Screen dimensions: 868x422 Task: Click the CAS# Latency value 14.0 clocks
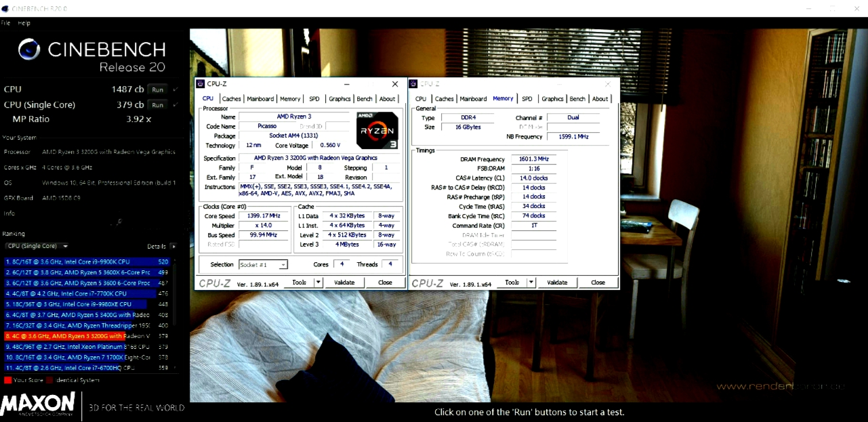tap(534, 178)
